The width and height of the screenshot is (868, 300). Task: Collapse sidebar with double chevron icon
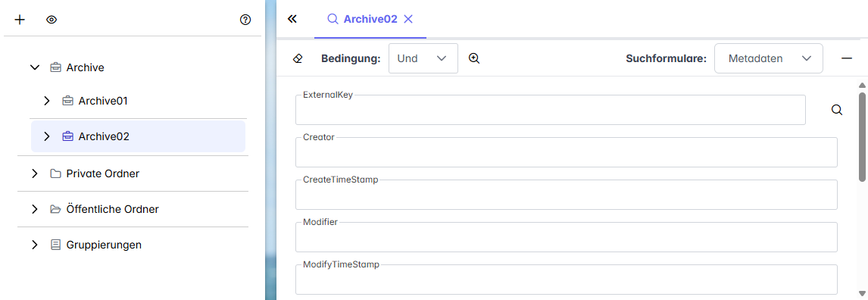(292, 19)
